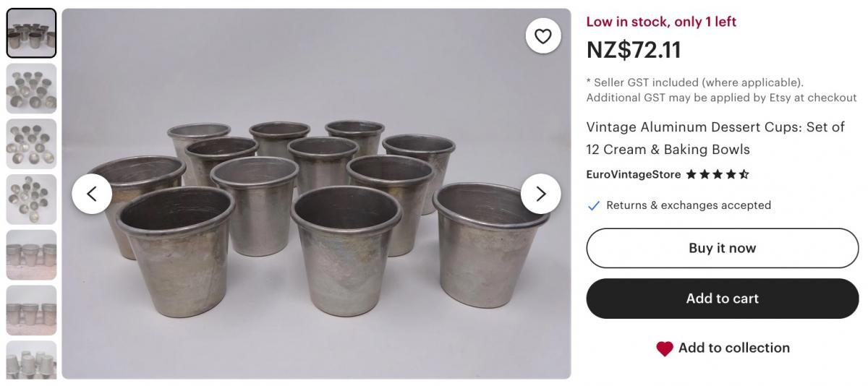Click the main product photo of aluminum cups

coord(316,239)
